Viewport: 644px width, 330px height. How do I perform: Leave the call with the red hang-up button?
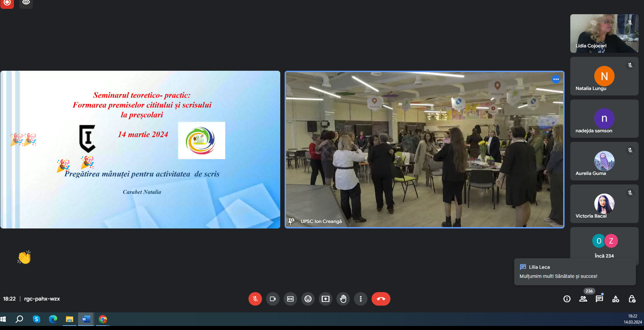(x=381, y=299)
